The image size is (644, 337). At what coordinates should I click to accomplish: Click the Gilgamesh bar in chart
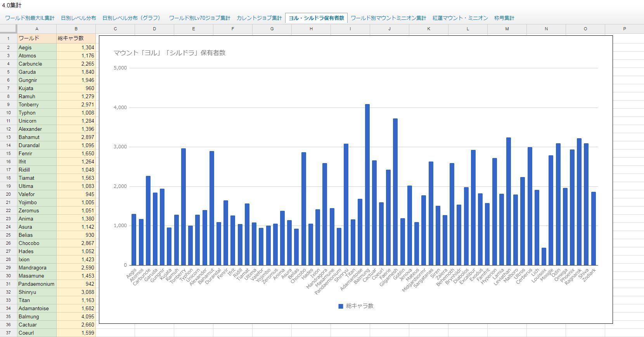click(395, 192)
